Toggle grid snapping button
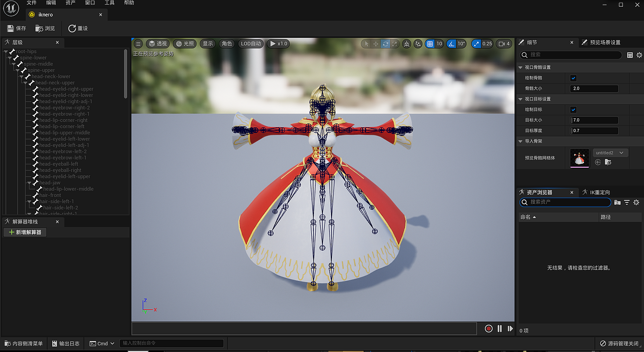 point(430,44)
